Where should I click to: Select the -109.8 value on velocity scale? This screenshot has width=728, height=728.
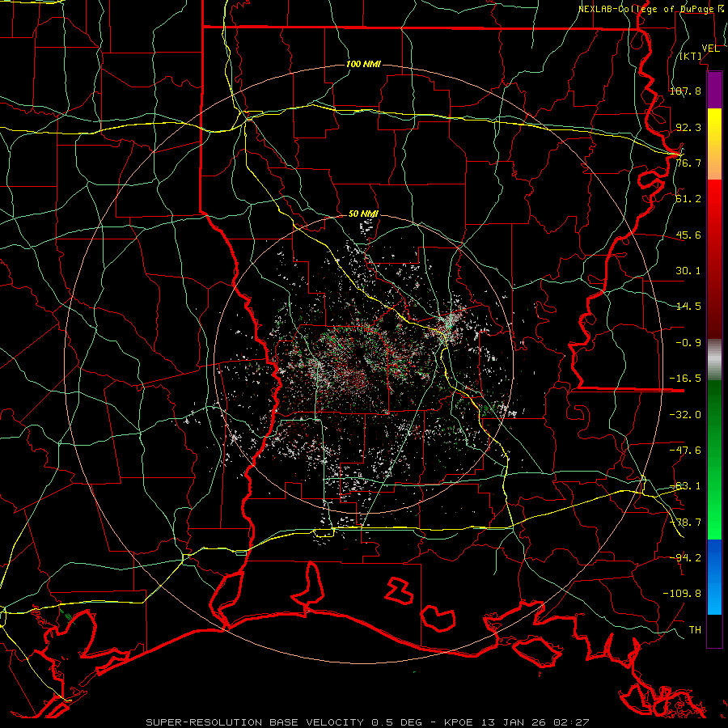pyautogui.click(x=682, y=594)
